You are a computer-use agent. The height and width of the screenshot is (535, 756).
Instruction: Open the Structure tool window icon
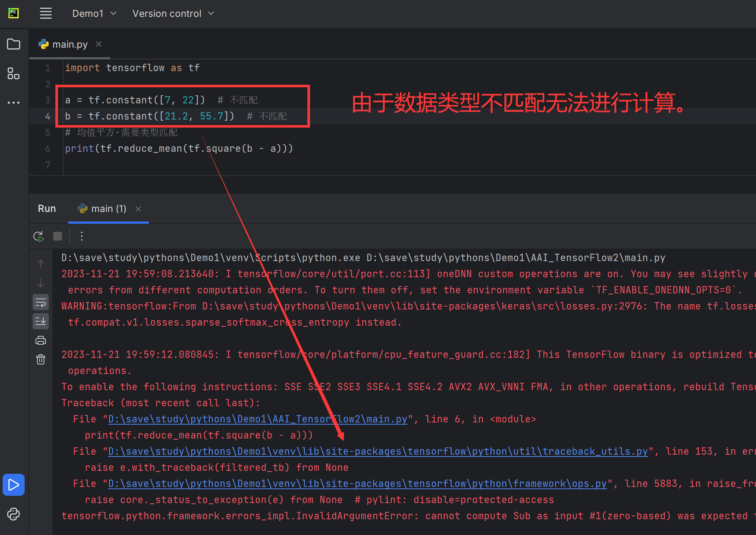pyautogui.click(x=14, y=73)
